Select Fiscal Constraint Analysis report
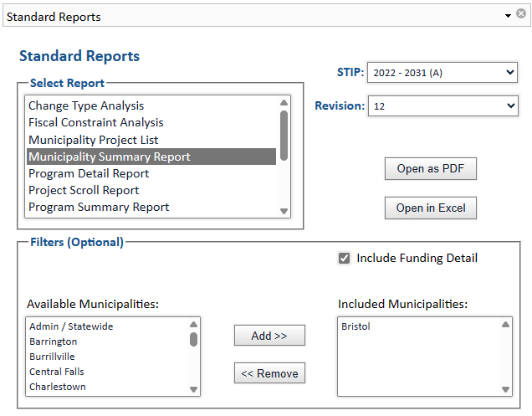532x416 pixels. pyautogui.click(x=151, y=122)
